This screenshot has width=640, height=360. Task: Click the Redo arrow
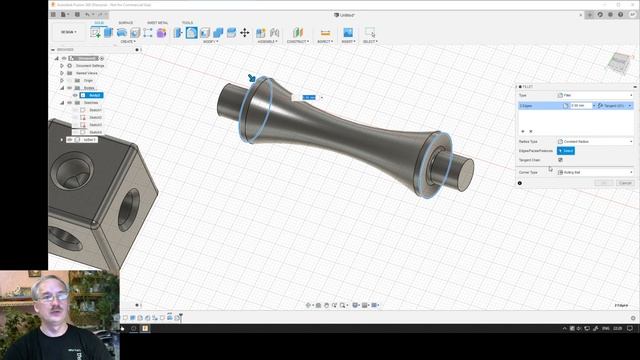(x=100, y=15)
